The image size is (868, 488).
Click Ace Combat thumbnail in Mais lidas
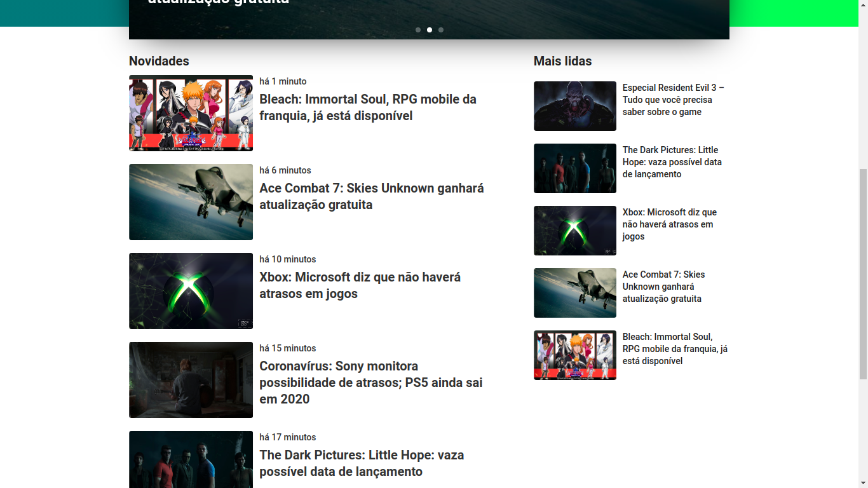tap(575, 293)
